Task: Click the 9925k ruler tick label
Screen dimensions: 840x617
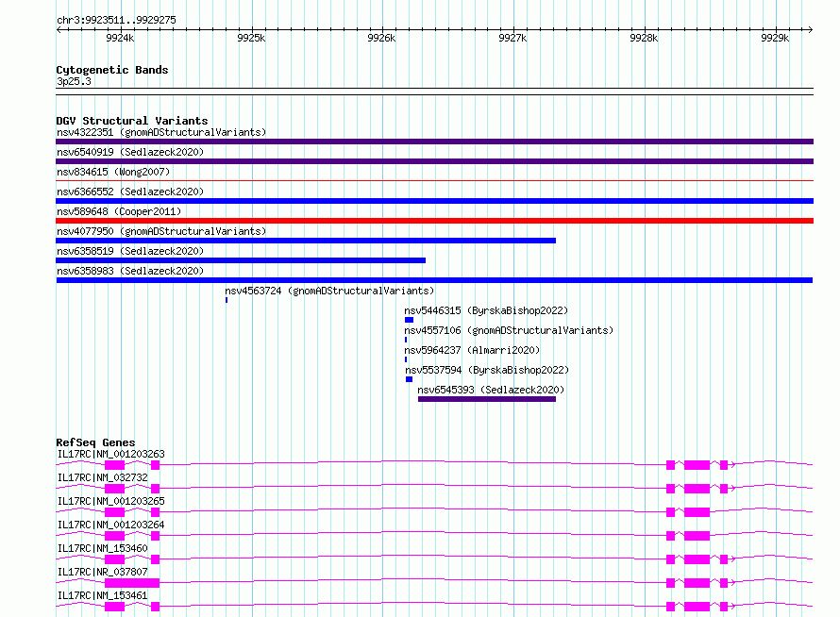Action: (251, 38)
